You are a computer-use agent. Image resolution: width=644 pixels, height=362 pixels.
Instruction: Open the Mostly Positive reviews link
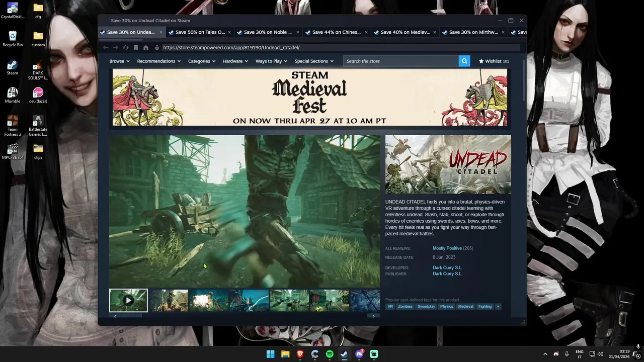[447, 248]
